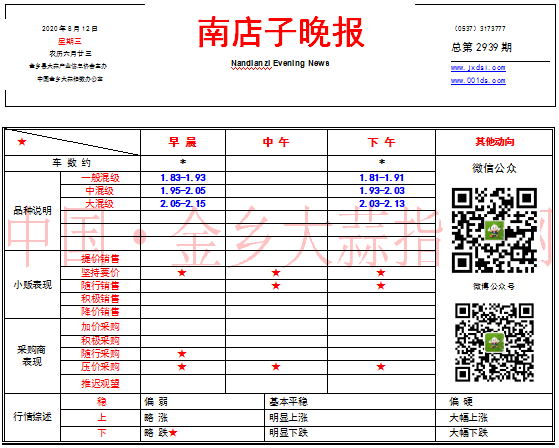The image size is (559, 448).
Task: Click the noon star in the 随行销售 row
Action: [x=276, y=286]
